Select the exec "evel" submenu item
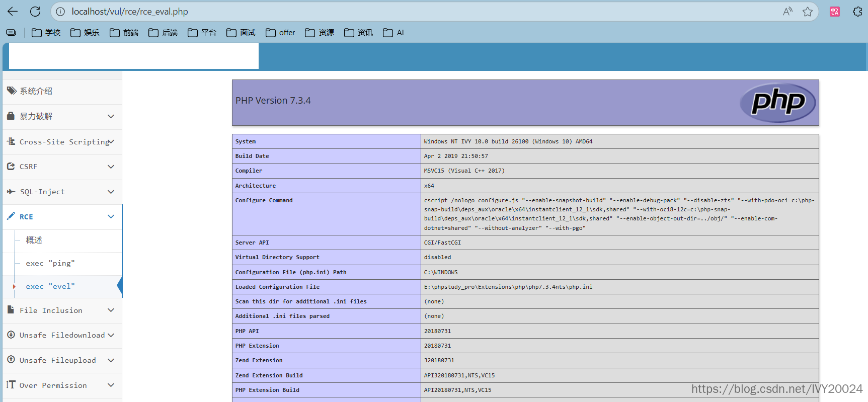Screen dimensions: 868x402 pos(50,286)
